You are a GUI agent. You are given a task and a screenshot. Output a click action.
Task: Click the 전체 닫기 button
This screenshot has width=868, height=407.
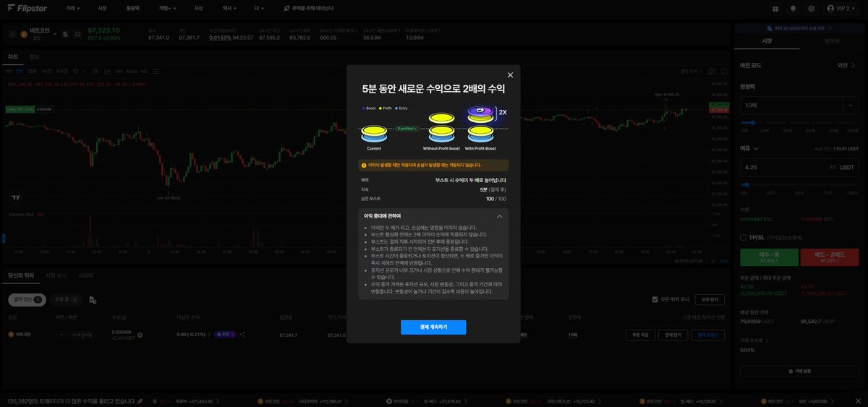pos(673,335)
